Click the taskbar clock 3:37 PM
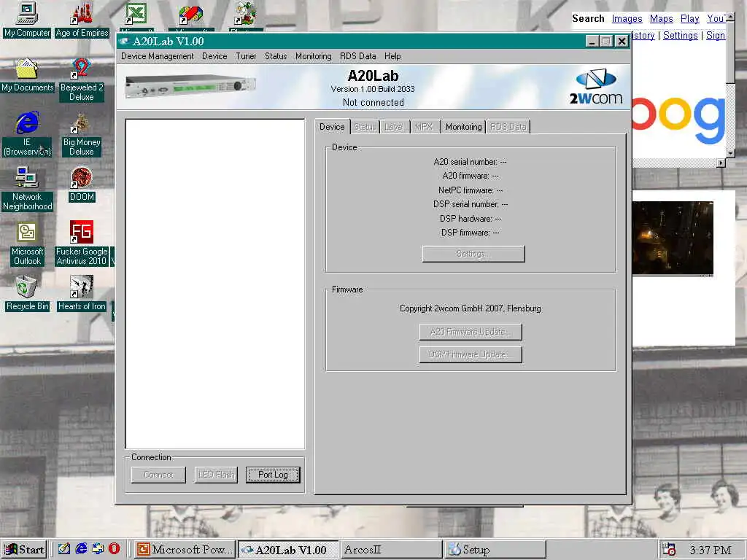The height and width of the screenshot is (560, 747). tap(711, 550)
